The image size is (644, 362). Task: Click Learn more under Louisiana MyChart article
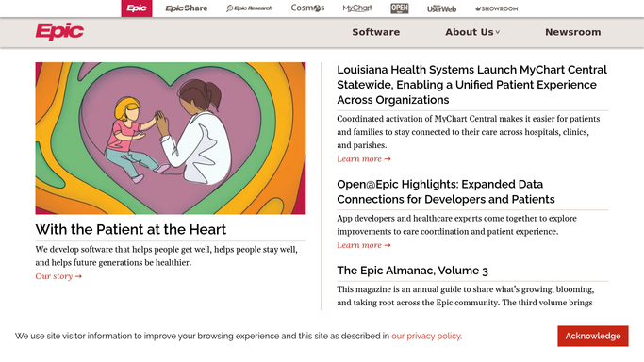(x=363, y=158)
